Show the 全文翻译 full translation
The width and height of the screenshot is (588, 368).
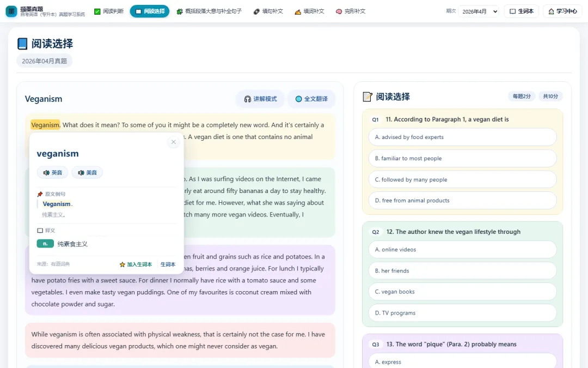311,99
